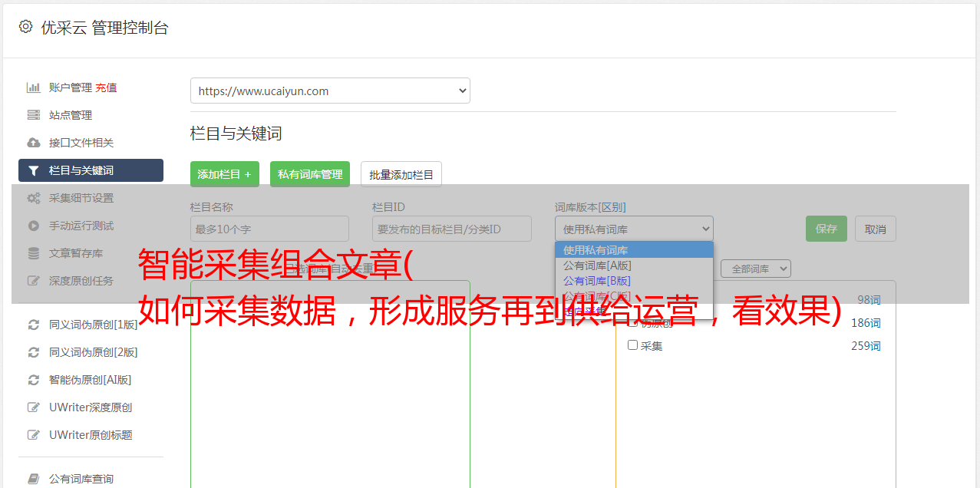Click the gear icon beside 优采云 管理控制台
Image resolution: width=980 pixels, height=488 pixels.
pos(25,27)
